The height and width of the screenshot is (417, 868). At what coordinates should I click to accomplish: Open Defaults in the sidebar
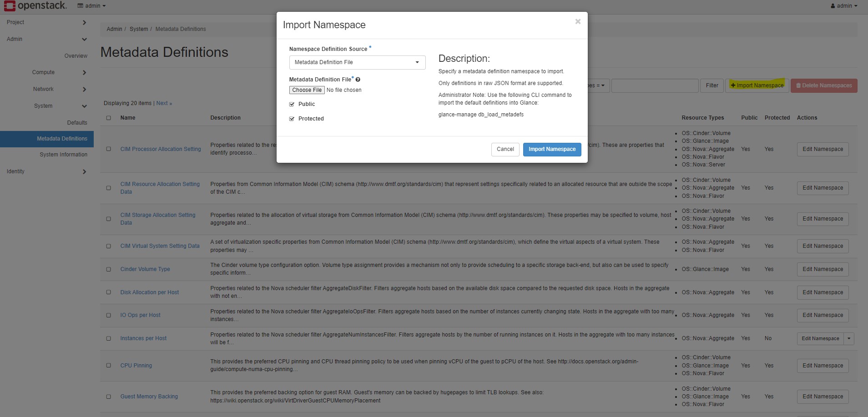[x=77, y=123]
